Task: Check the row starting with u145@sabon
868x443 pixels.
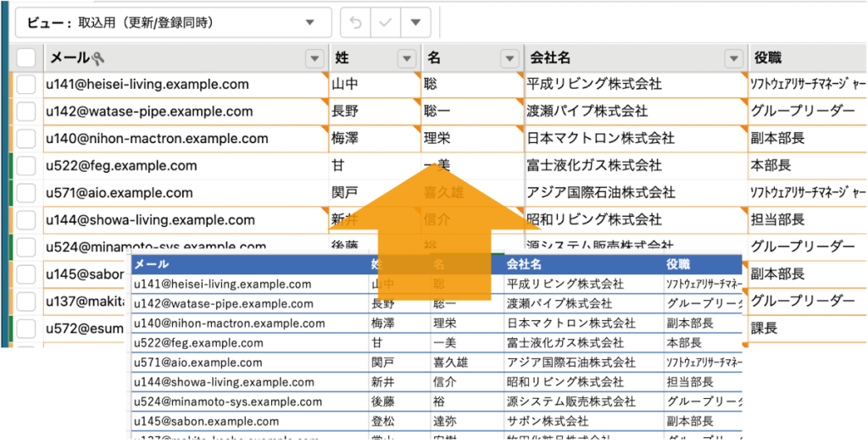Action: coord(26,274)
